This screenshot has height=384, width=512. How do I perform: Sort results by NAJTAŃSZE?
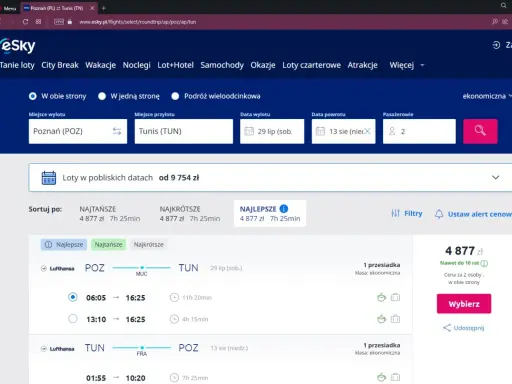[110, 214]
